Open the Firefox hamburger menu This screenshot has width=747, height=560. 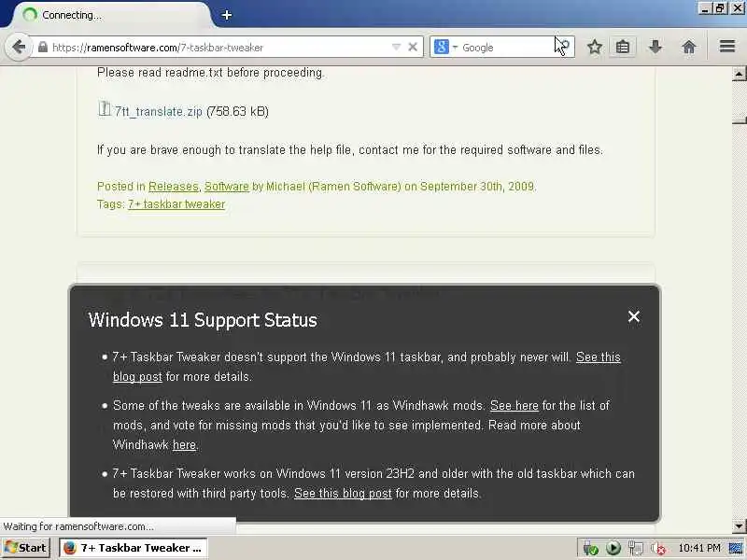[x=727, y=46]
